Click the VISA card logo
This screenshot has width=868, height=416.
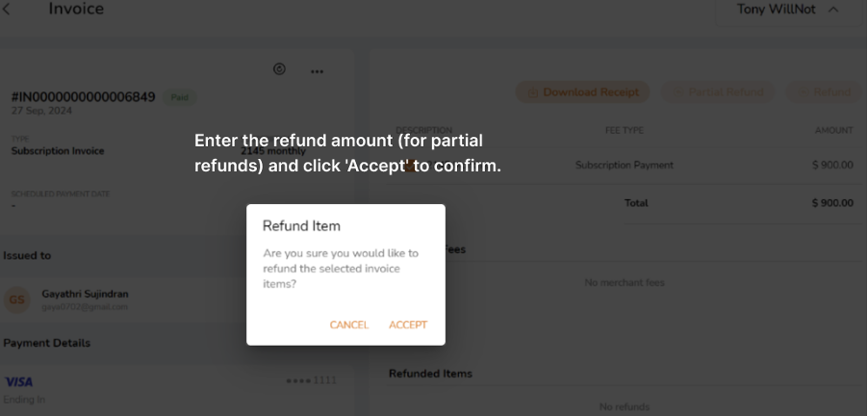[x=19, y=381]
